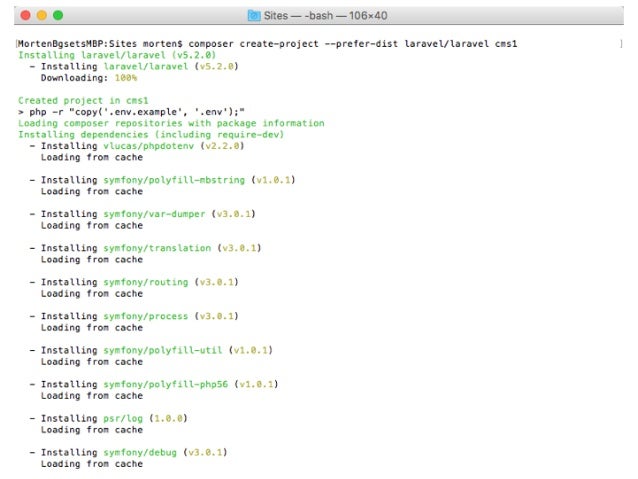Click the yellow minimize window button
Viewport: 638px width, 479px height.
click(x=42, y=15)
